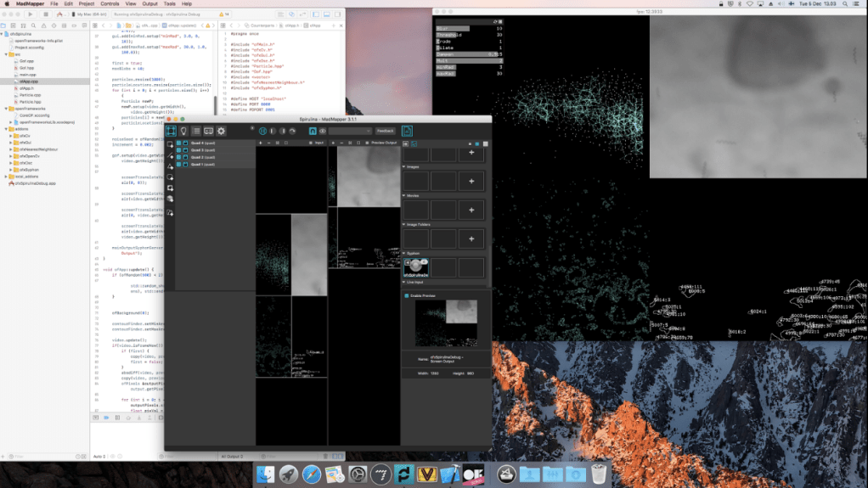The height and width of the screenshot is (488, 868).
Task: Collapse the Images media section
Action: pyautogui.click(x=403, y=166)
